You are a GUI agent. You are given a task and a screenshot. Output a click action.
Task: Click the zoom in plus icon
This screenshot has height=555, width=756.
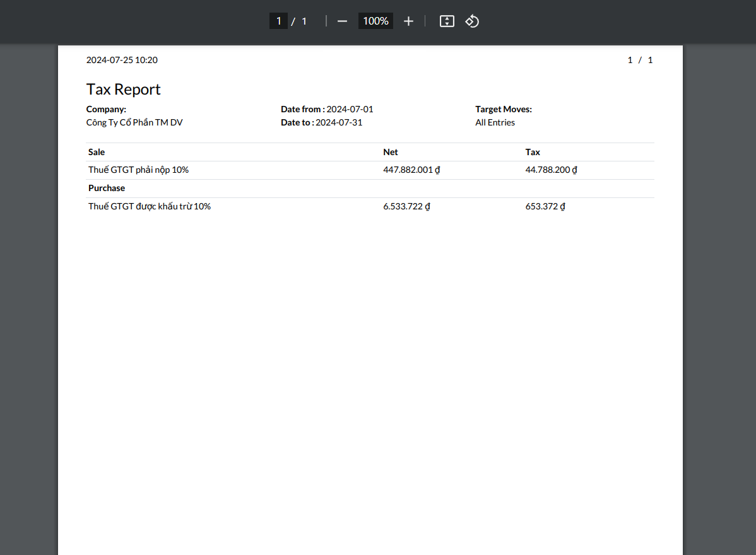click(408, 21)
